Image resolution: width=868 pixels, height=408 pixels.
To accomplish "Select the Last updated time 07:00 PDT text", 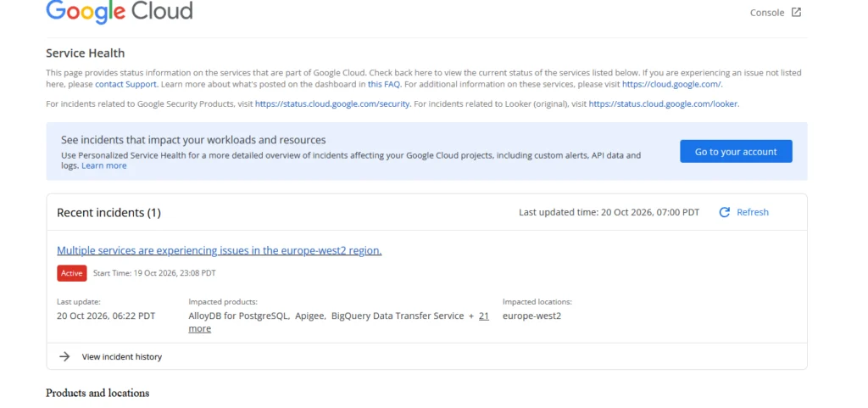I will tap(609, 212).
